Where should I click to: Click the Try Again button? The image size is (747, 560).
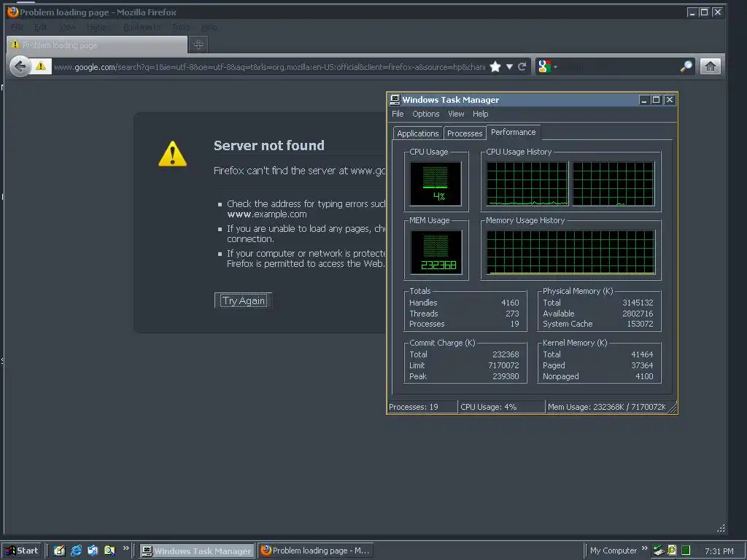click(x=244, y=300)
